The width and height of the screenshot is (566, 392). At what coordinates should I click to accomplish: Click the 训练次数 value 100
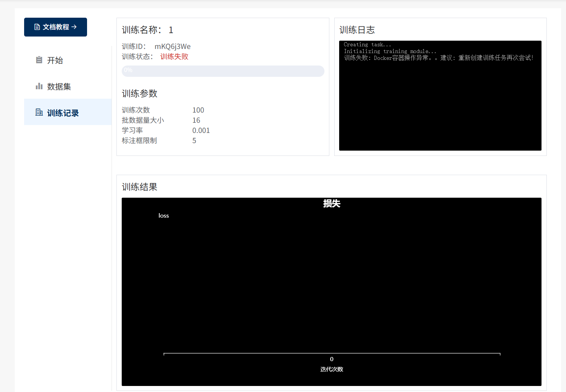198,110
